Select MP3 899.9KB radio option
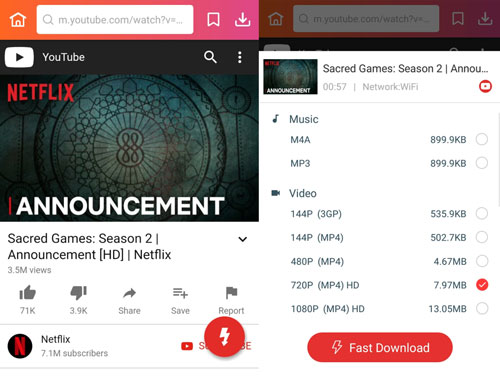 click(482, 163)
